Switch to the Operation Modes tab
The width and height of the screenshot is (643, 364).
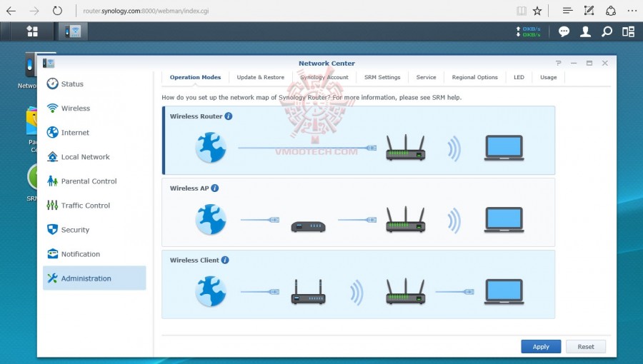[x=195, y=77]
